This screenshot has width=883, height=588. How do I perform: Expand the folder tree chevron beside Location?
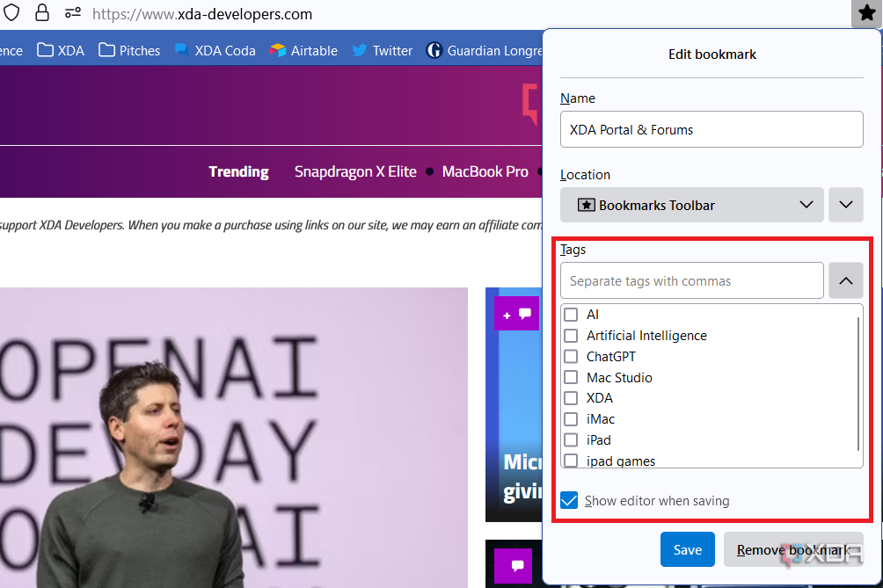tap(846, 205)
